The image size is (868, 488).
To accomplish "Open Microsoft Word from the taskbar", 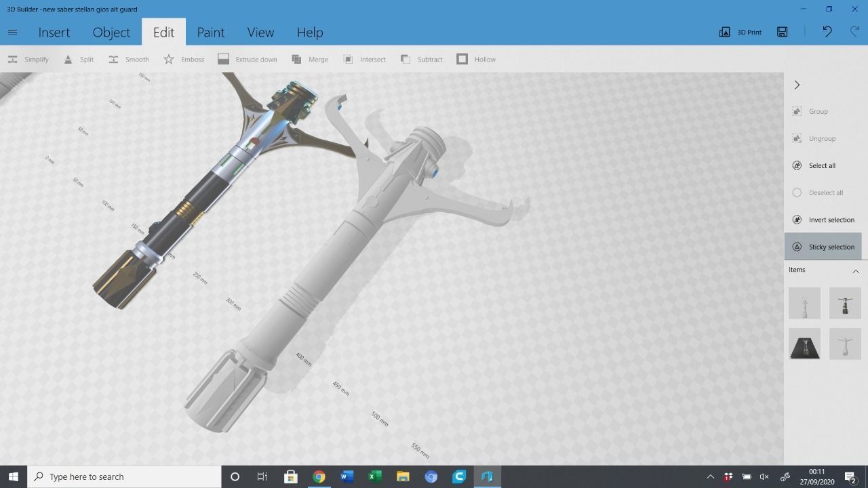I will 347,476.
